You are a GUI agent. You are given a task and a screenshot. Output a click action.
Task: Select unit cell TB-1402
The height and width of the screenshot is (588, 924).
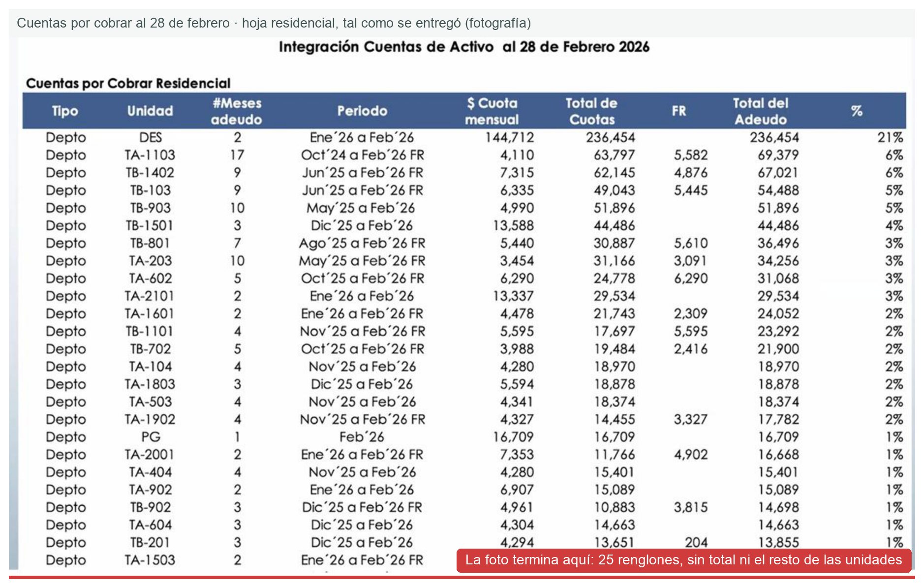[x=150, y=173]
